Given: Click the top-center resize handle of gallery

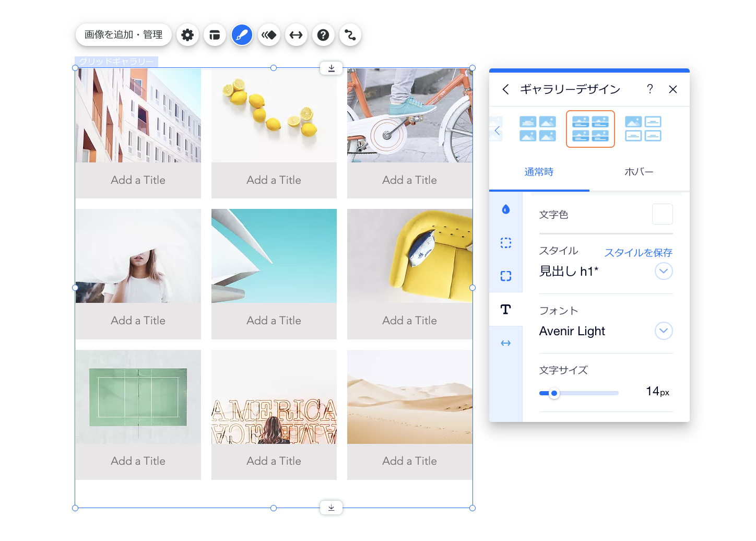Looking at the screenshot, I should point(274,68).
